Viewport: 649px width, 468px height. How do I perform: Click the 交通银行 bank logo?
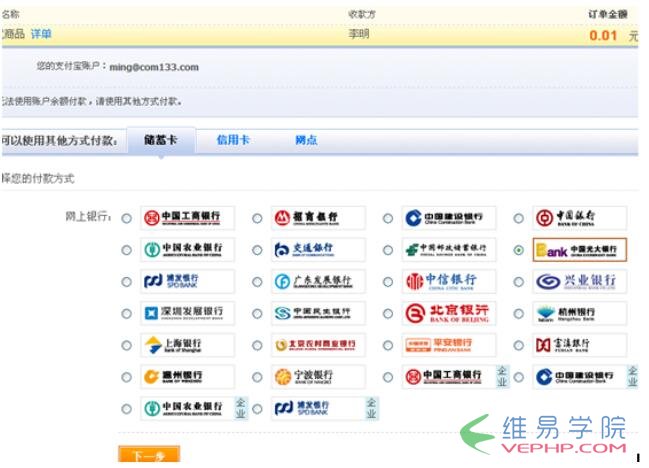(318, 250)
